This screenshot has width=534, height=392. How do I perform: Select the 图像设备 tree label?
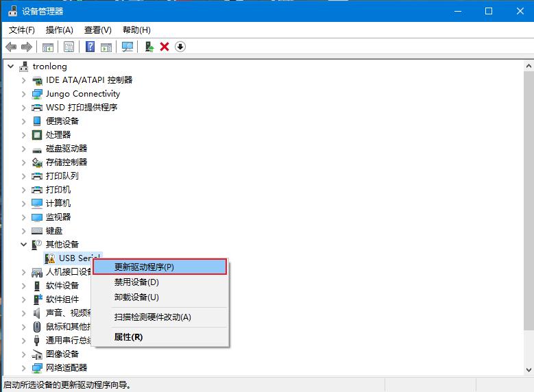tap(62, 354)
